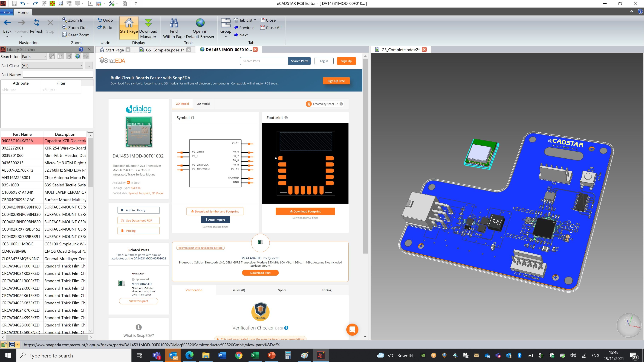Viewport: 644px width, 362px height.
Task: Open page in Default Browser globe icon
Action: coord(200,23)
